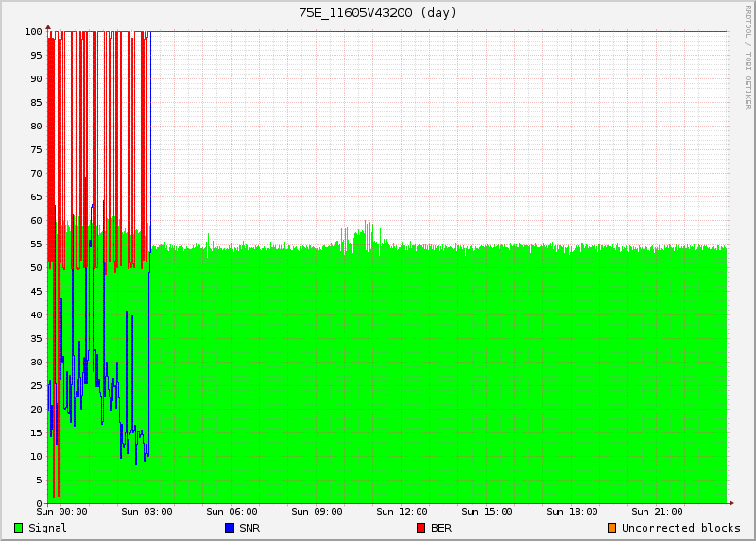Screen dimensions: 756x541
Task: Click the 'Sun 03:00' x-axis label
Action: (147, 511)
